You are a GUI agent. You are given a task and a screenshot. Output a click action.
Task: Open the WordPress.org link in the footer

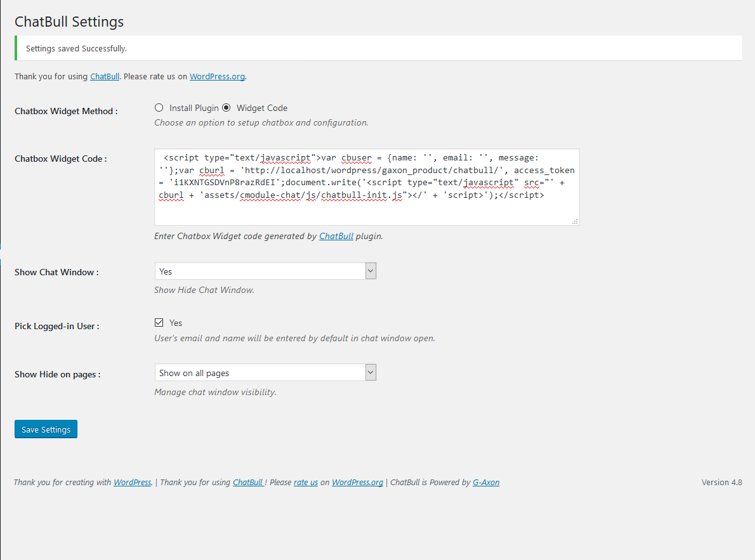pyautogui.click(x=357, y=483)
